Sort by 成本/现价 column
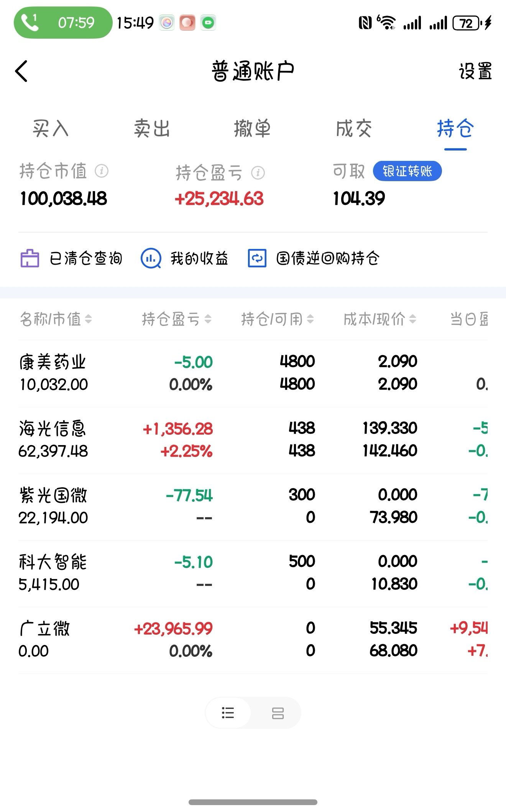 380,319
